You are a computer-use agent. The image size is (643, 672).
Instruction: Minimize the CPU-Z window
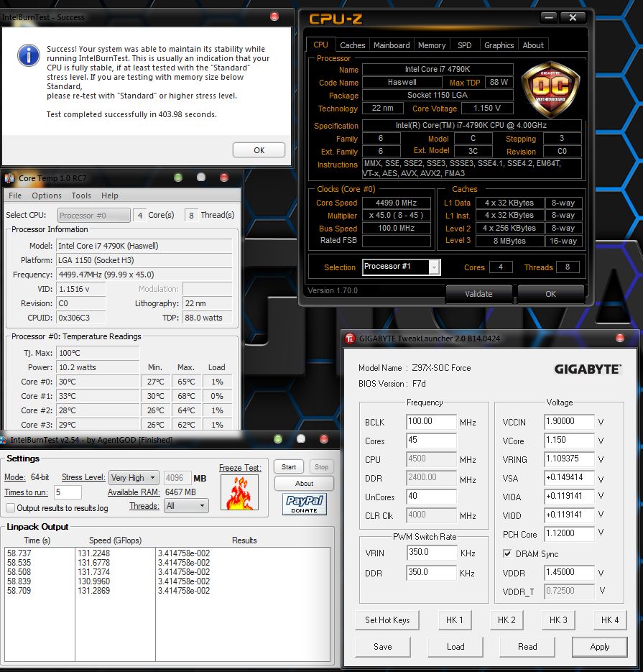[x=549, y=17]
